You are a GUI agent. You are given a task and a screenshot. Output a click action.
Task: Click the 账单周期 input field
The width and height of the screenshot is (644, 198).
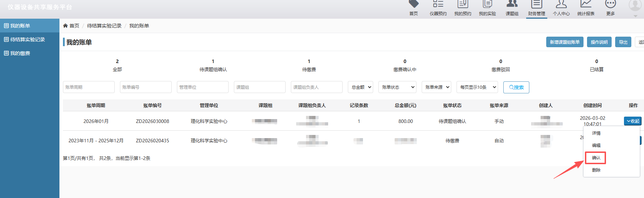coord(89,87)
